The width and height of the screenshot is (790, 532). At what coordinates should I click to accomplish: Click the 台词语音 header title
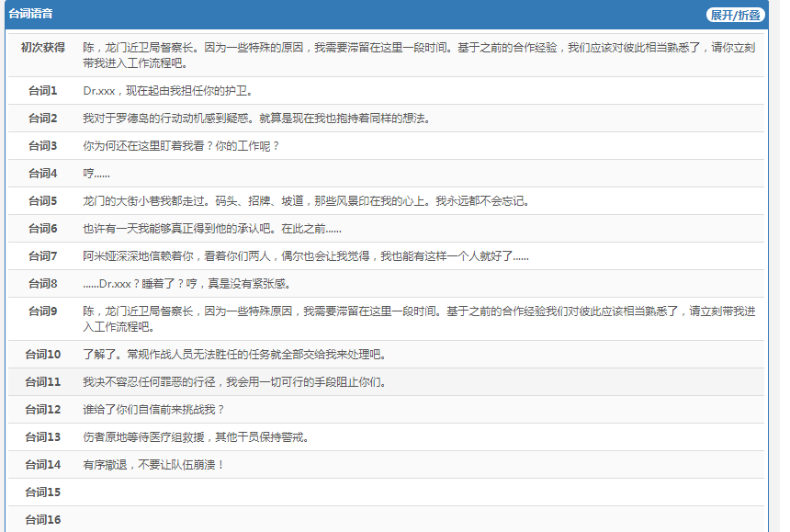30,15
